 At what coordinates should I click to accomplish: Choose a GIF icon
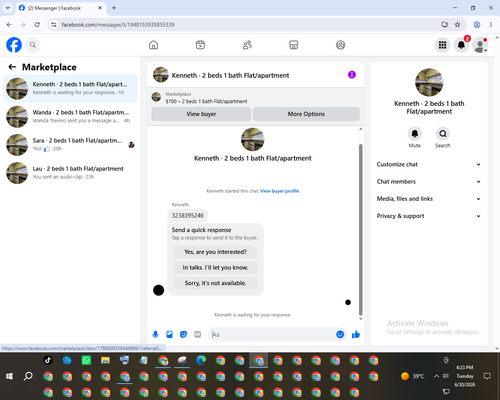(198, 334)
